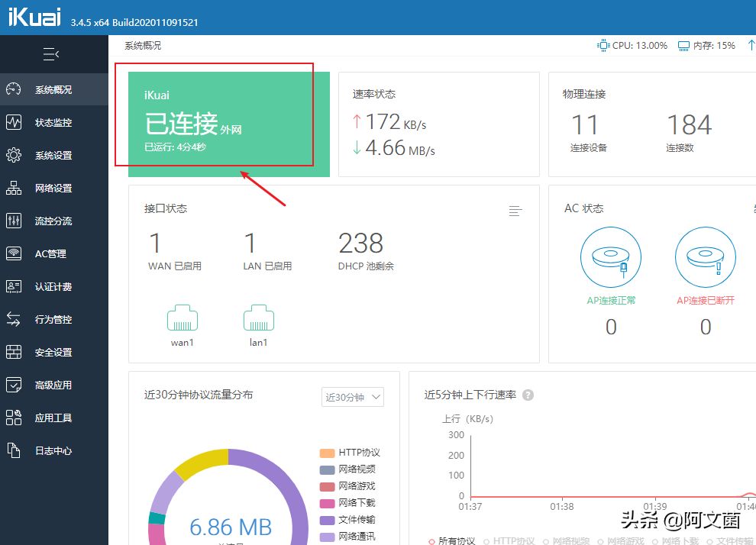
Task: Open the 近30分钟 time range dropdown
Action: click(353, 397)
